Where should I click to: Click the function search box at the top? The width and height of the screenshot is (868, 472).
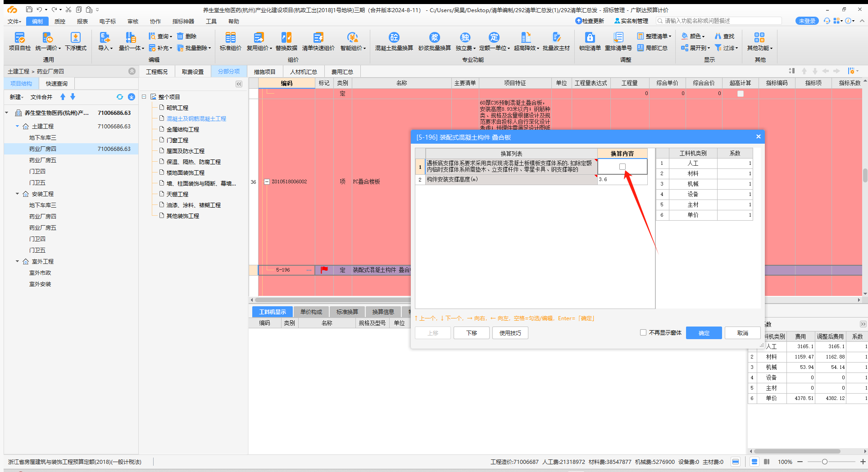point(719,21)
